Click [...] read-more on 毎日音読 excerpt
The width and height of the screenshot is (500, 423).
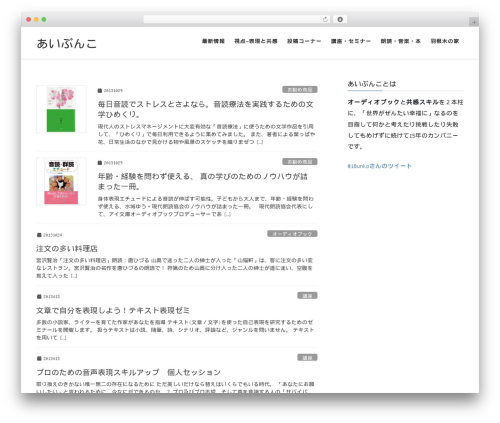point(260,142)
